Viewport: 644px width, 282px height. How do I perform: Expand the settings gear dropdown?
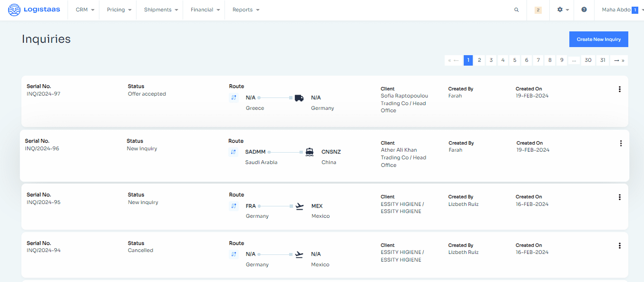tap(563, 10)
